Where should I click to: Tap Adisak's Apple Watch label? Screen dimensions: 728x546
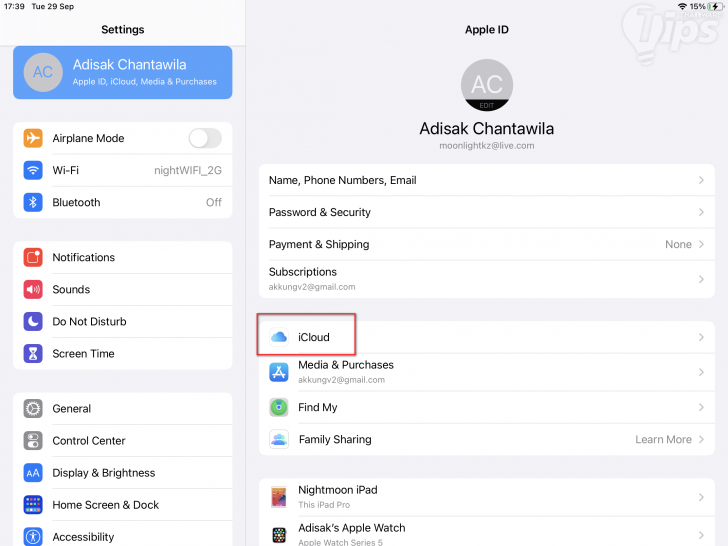click(351, 528)
